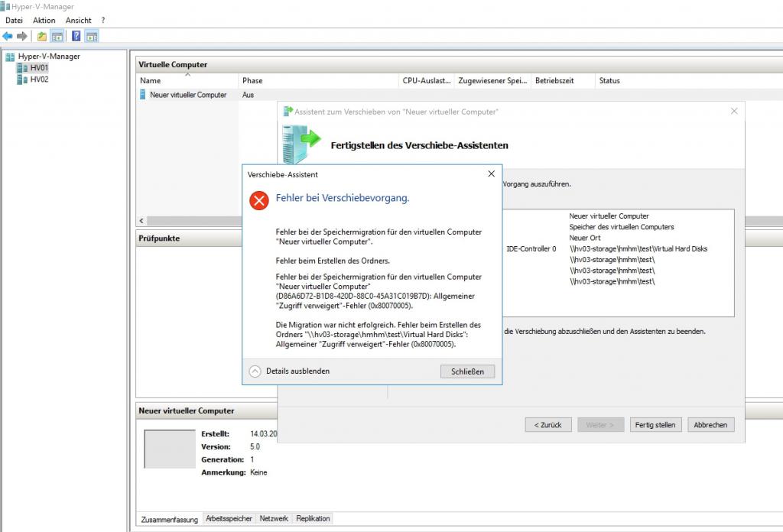Screen dimensions: 783x532
Task: Click the Neuer Ort line in the wizard summary
Action: pos(585,238)
